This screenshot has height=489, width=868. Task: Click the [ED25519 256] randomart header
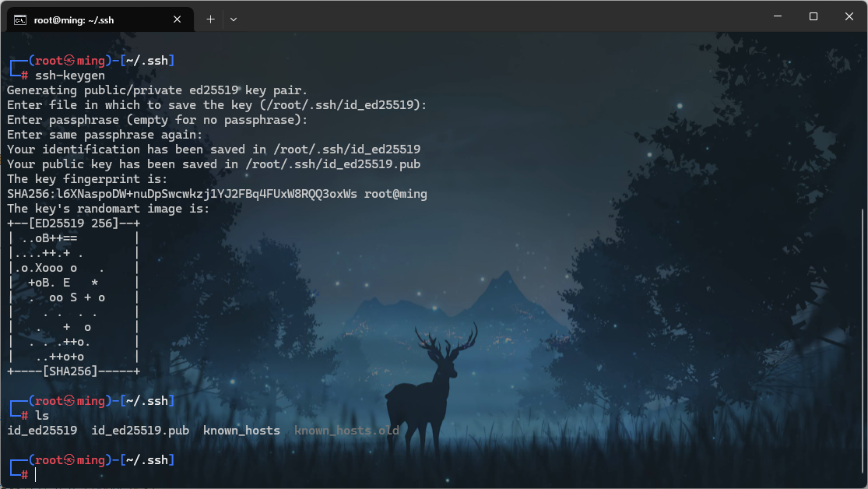pos(70,223)
